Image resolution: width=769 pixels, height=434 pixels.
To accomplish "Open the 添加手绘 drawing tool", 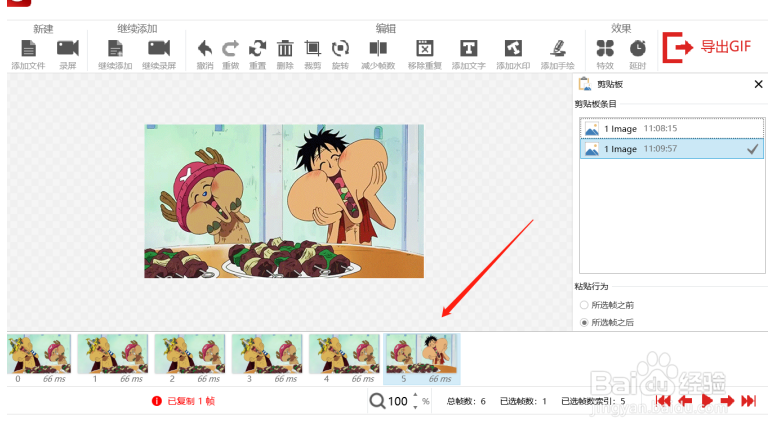I will pyautogui.click(x=558, y=49).
